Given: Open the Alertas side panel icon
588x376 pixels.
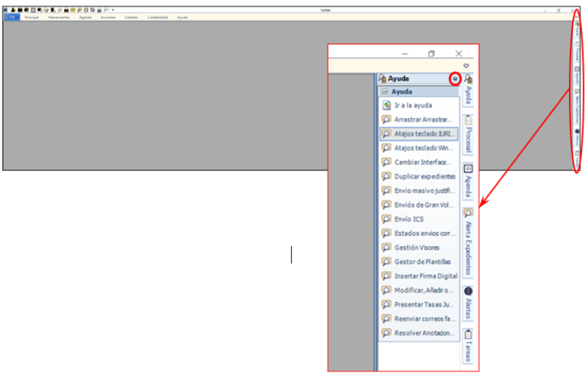Looking at the screenshot, I should 469,291.
